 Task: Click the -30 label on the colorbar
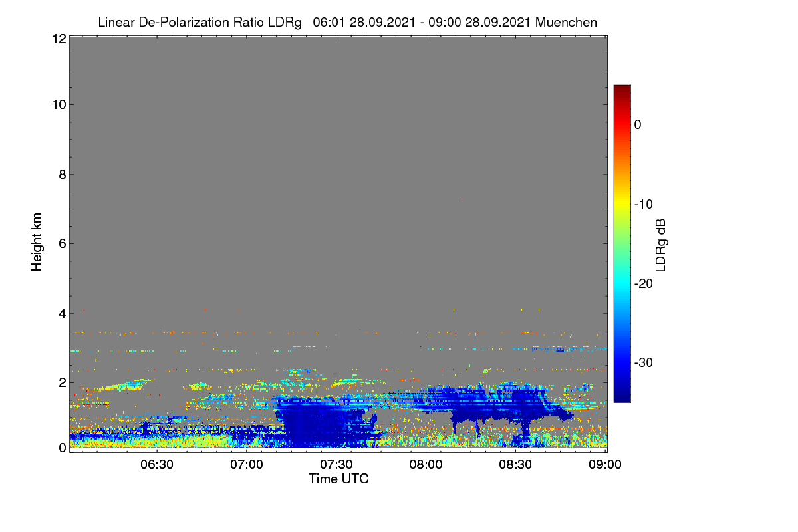pos(644,363)
